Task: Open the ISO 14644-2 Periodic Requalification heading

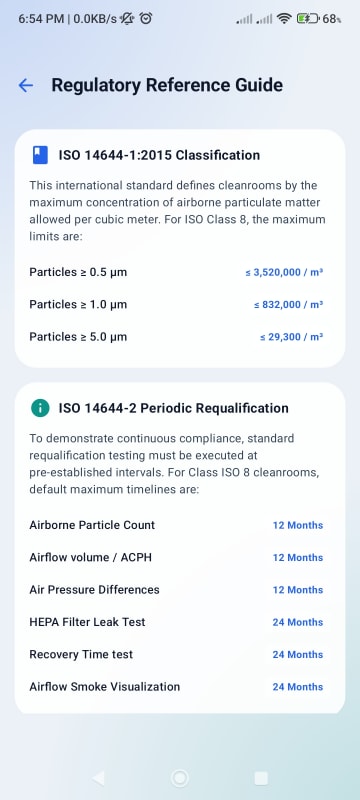Action: pos(173,408)
